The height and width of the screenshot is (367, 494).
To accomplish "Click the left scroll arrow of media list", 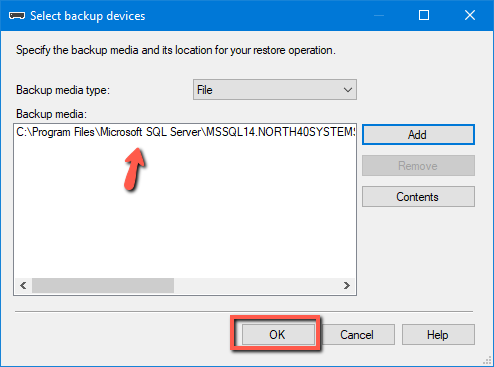I will (23, 286).
